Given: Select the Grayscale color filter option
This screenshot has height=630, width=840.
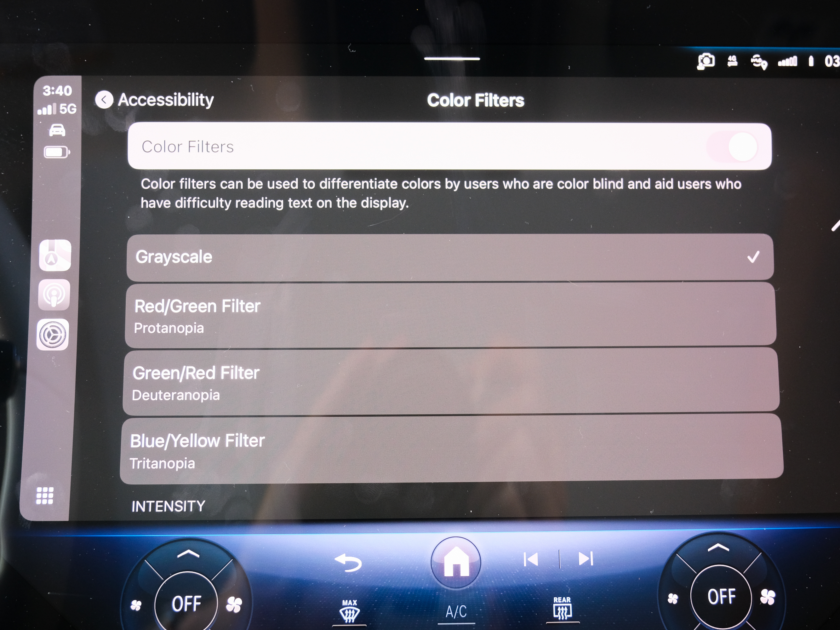Looking at the screenshot, I should [451, 257].
